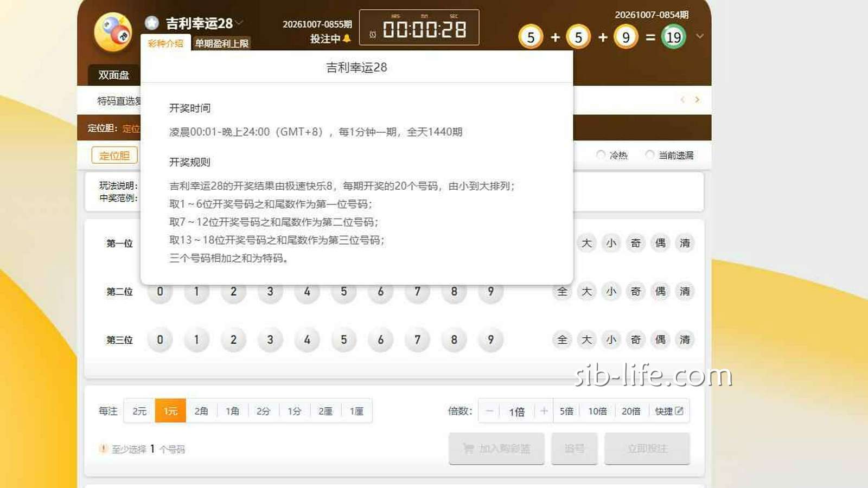
Task: Select ball 3 in the 第二位 row
Action: tap(270, 292)
